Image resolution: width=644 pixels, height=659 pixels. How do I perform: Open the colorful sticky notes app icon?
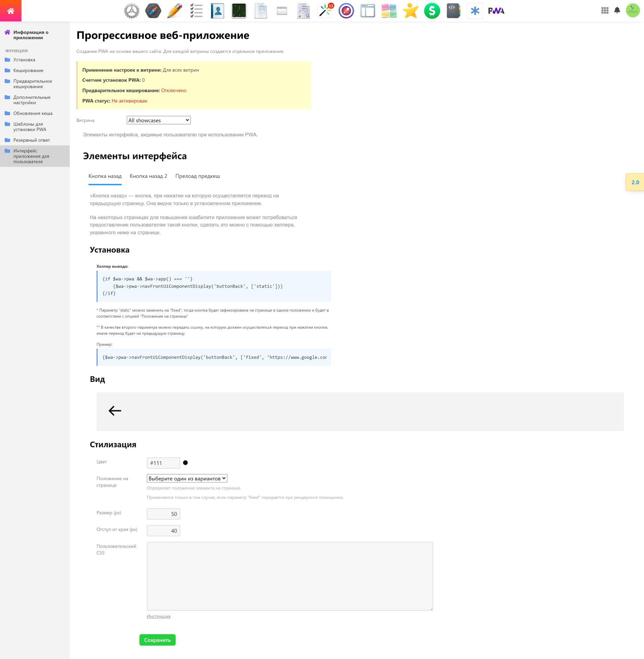pos(389,11)
